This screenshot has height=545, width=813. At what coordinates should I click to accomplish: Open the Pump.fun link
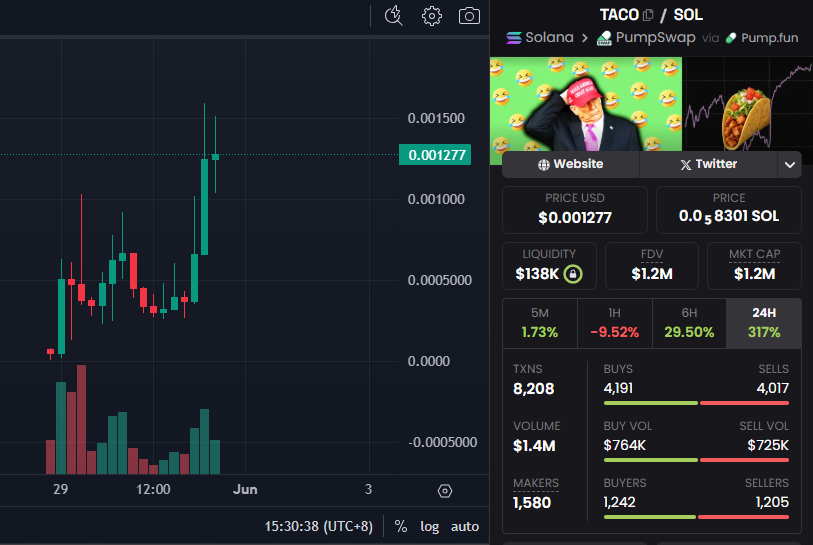[x=762, y=38]
